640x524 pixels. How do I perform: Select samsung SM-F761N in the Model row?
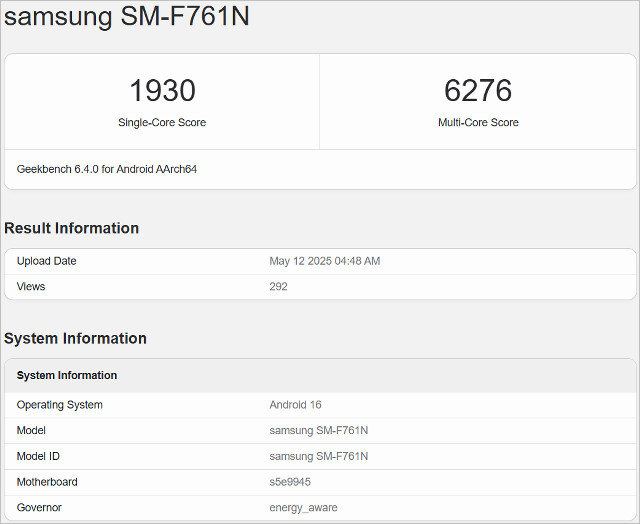point(319,430)
